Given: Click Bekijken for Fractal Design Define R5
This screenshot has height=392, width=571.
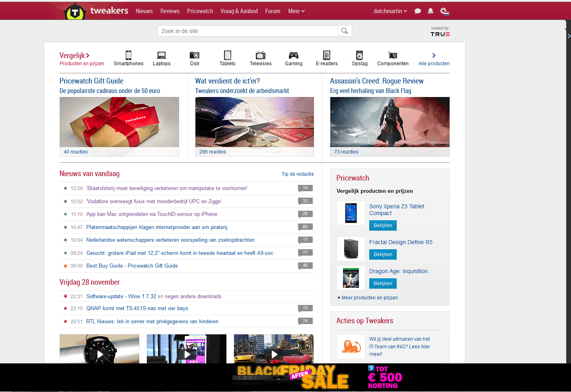Looking at the screenshot, I should [x=383, y=254].
